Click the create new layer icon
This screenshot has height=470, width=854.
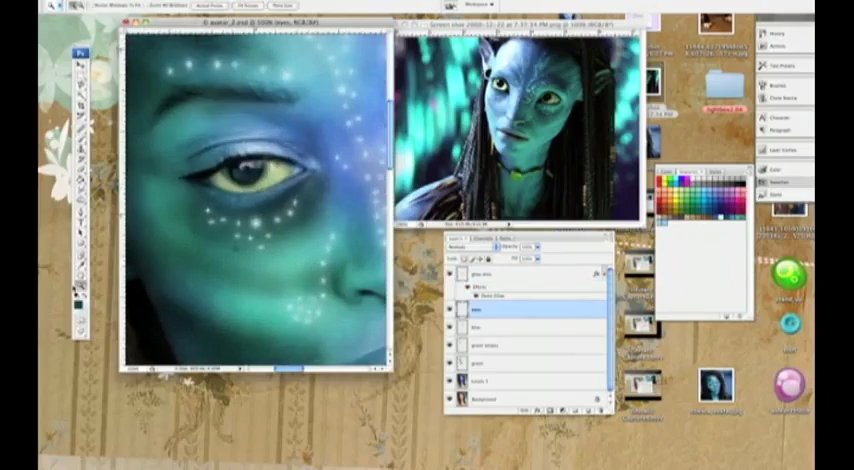(588, 410)
